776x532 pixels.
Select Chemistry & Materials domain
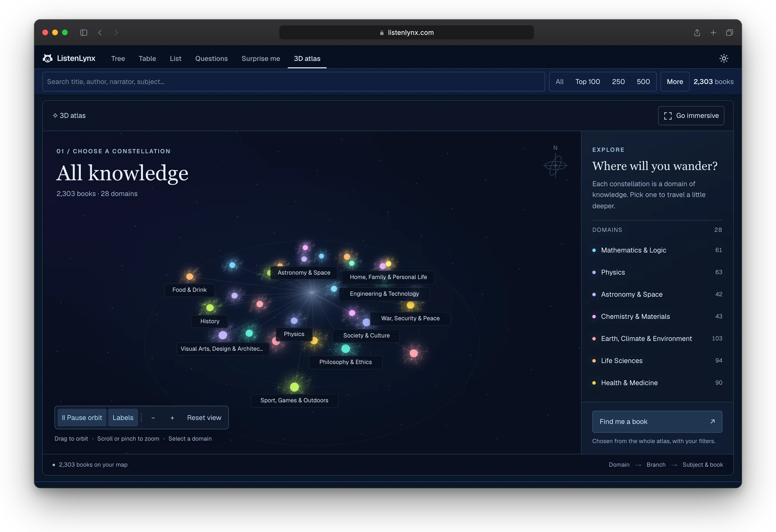click(x=657, y=317)
